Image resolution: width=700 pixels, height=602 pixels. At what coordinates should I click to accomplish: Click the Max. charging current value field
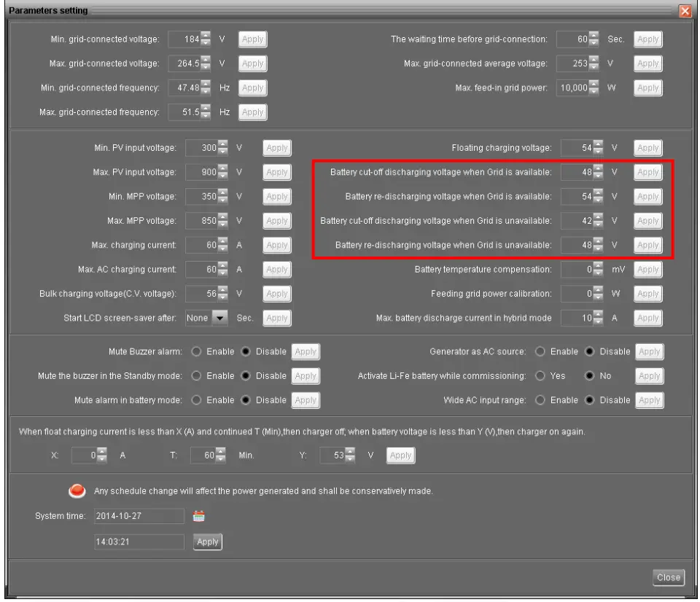click(x=201, y=245)
